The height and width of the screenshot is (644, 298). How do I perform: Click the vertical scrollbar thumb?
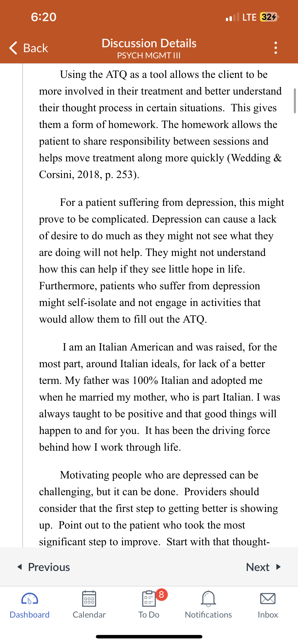[x=295, y=101]
